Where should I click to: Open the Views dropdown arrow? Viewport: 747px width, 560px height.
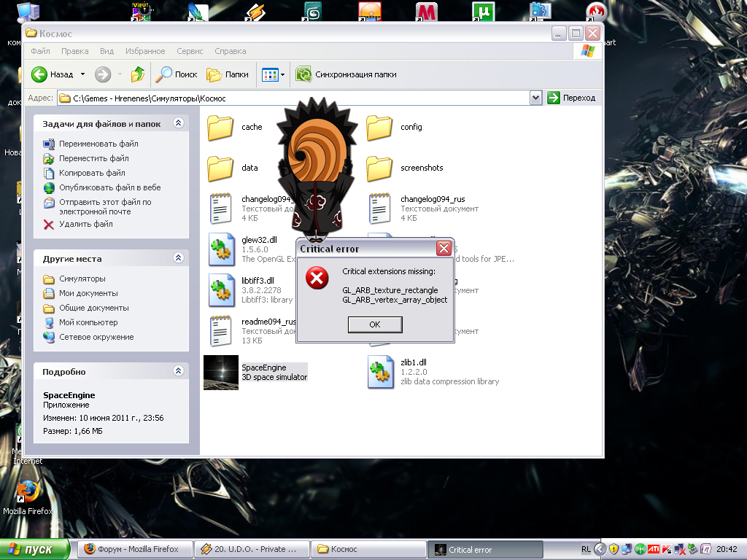(x=282, y=75)
